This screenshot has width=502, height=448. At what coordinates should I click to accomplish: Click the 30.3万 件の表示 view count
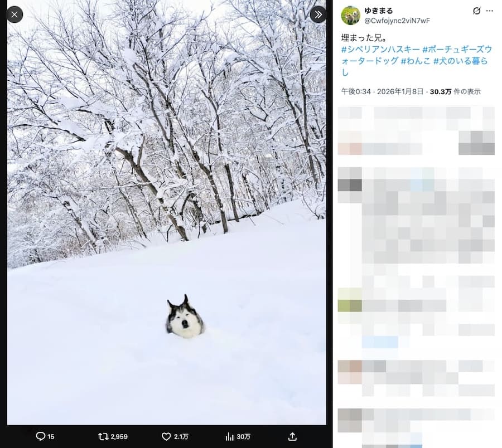coord(455,92)
